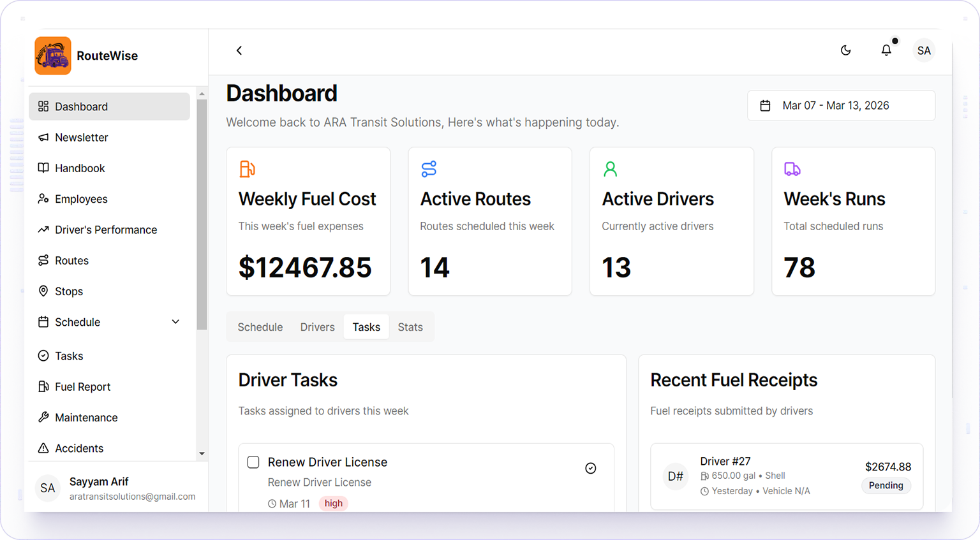Mark Renew Driver License task complete

(591, 469)
